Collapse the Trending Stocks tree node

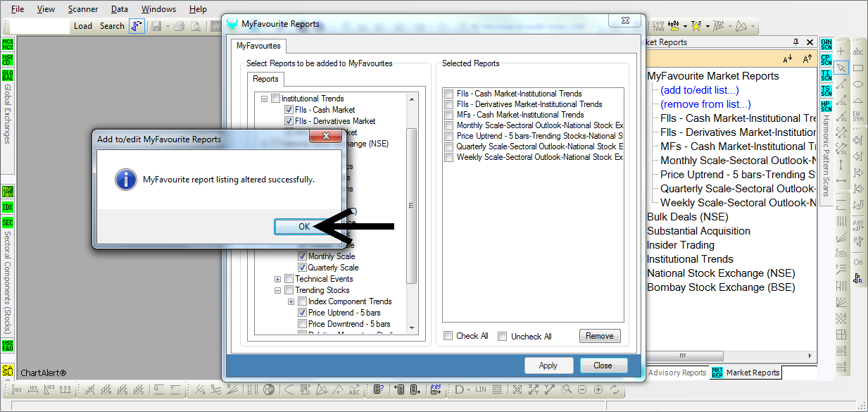pyautogui.click(x=278, y=290)
